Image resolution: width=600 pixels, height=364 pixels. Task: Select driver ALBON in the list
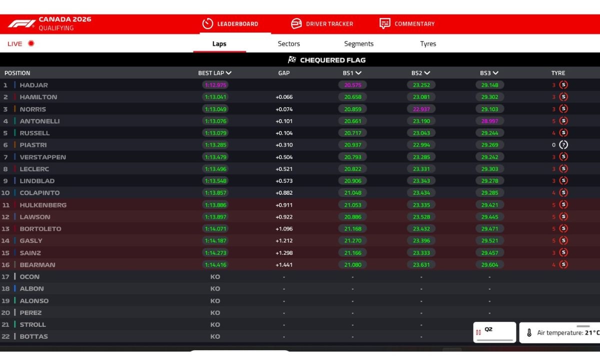tap(32, 289)
